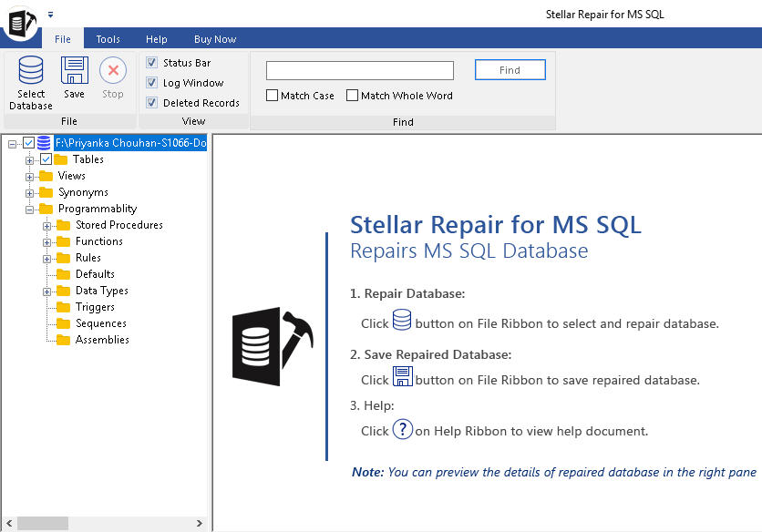762x532 pixels.
Task: Click the Synonyms folder icon
Action: pos(46,192)
